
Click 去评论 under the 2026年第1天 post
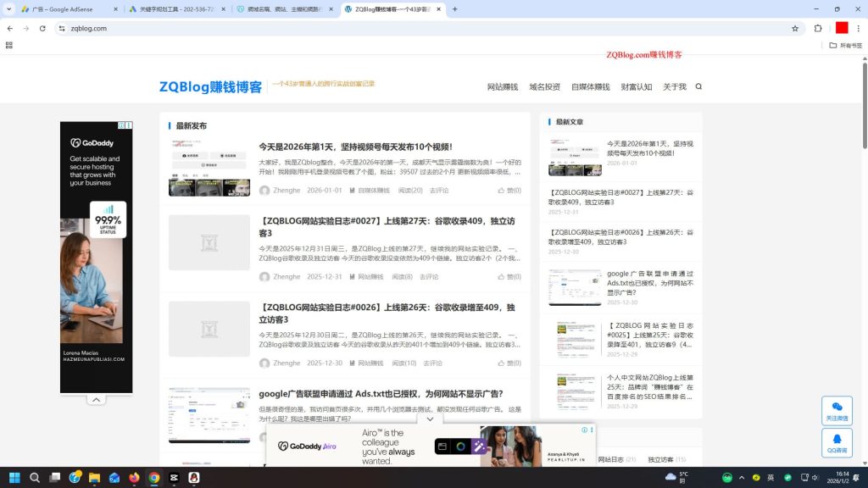click(x=439, y=191)
